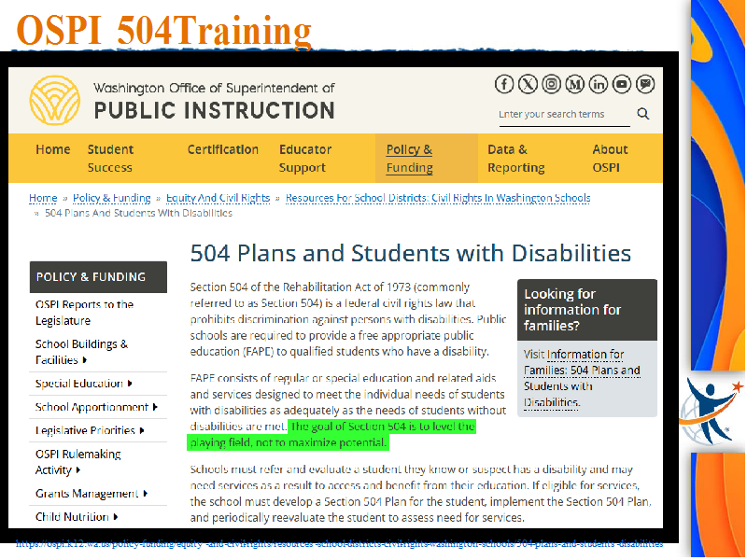Open the LinkedIn social icon
Screen dimensions: 747x560
(598, 84)
